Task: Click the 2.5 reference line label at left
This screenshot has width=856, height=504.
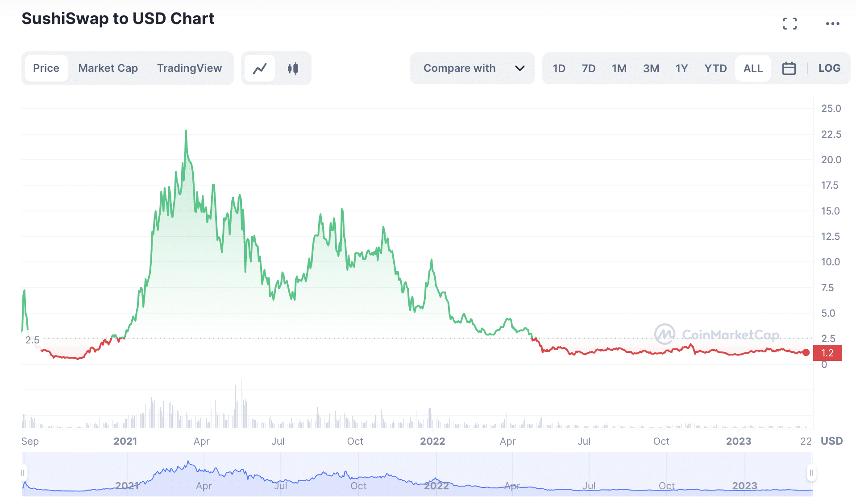Action: 32,340
